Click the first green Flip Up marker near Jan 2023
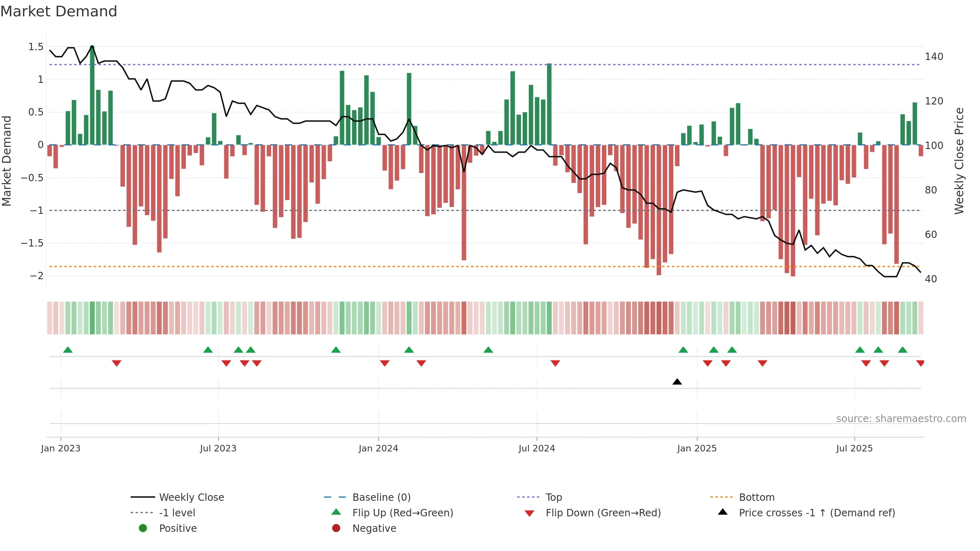The image size is (980, 551). (x=68, y=350)
